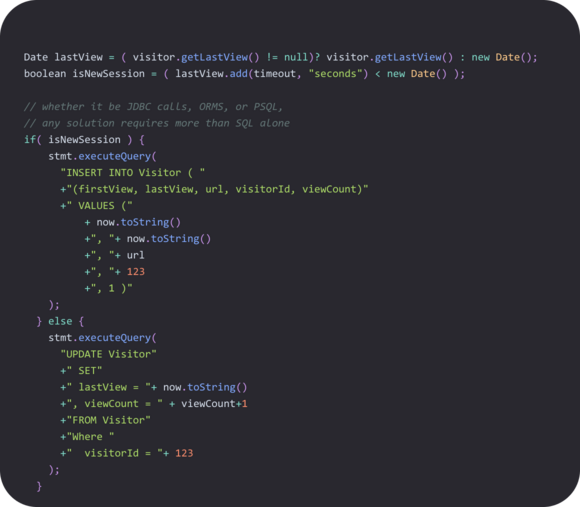The image size is (580, 507).
Task: Click the '+"Where "' line
Action: [x=87, y=437]
